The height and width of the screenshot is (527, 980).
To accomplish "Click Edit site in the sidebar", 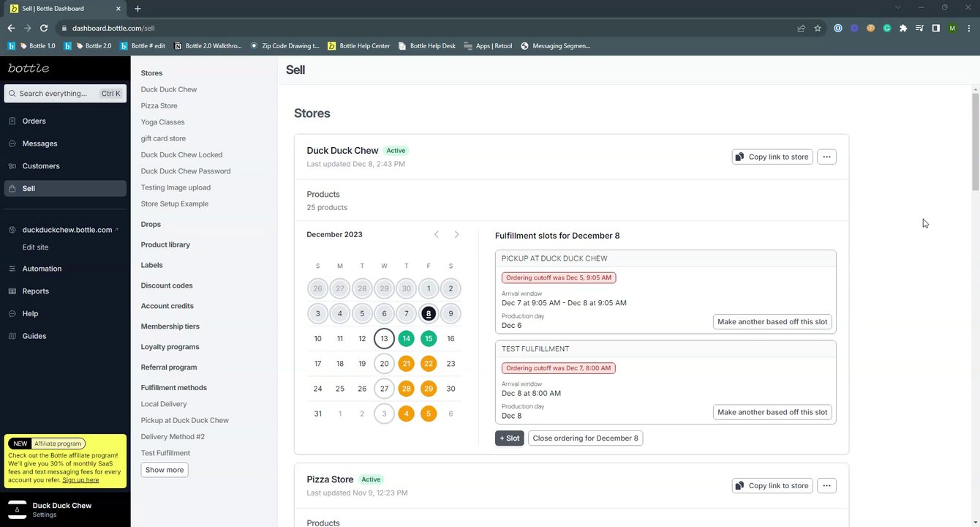I will tap(35, 247).
